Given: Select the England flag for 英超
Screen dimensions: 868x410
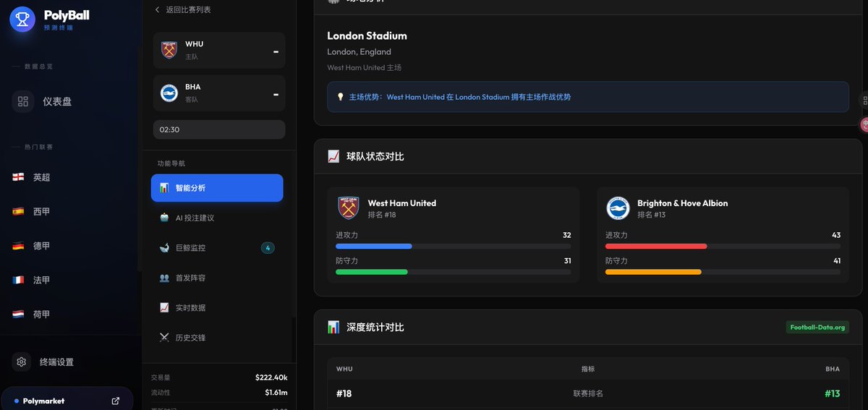Looking at the screenshot, I should pos(18,177).
